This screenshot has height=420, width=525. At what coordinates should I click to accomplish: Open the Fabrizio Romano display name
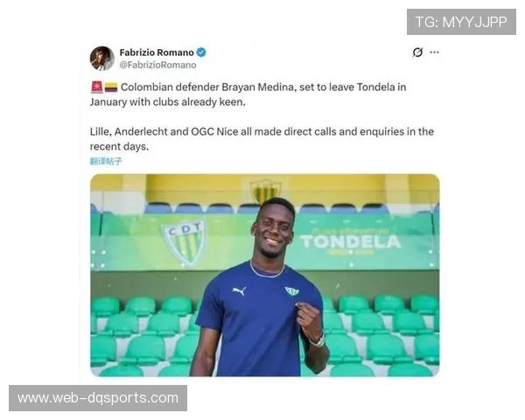pyautogui.click(x=157, y=52)
